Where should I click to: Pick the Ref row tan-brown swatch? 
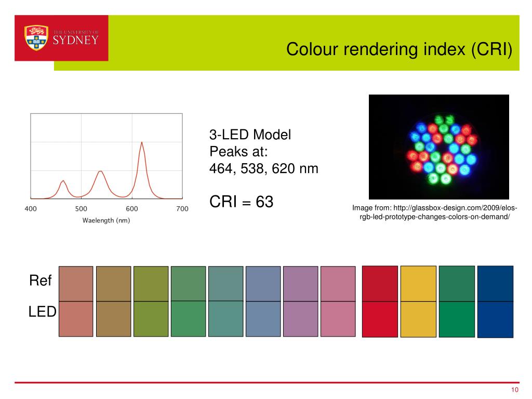tap(114, 284)
